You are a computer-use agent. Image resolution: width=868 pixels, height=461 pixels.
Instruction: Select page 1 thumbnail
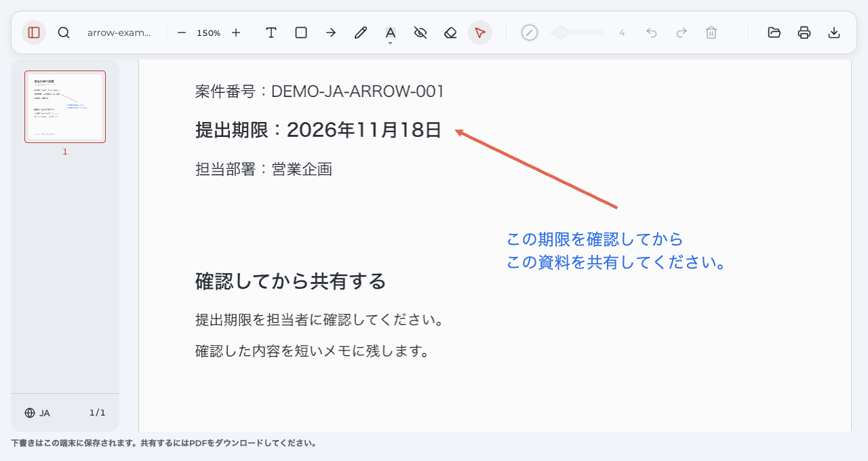(65, 106)
